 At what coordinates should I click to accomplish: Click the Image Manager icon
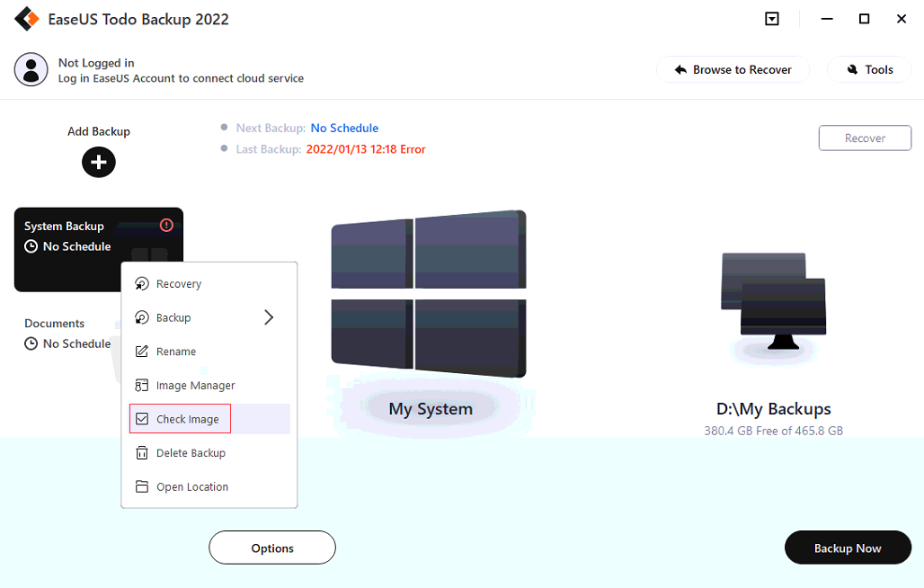pyautogui.click(x=141, y=386)
